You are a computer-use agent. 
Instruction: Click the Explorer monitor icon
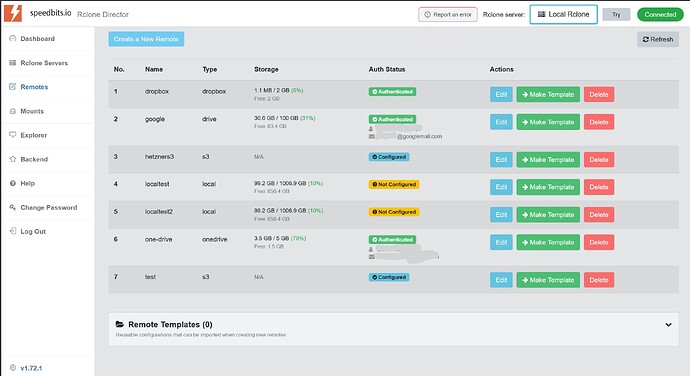click(x=12, y=135)
